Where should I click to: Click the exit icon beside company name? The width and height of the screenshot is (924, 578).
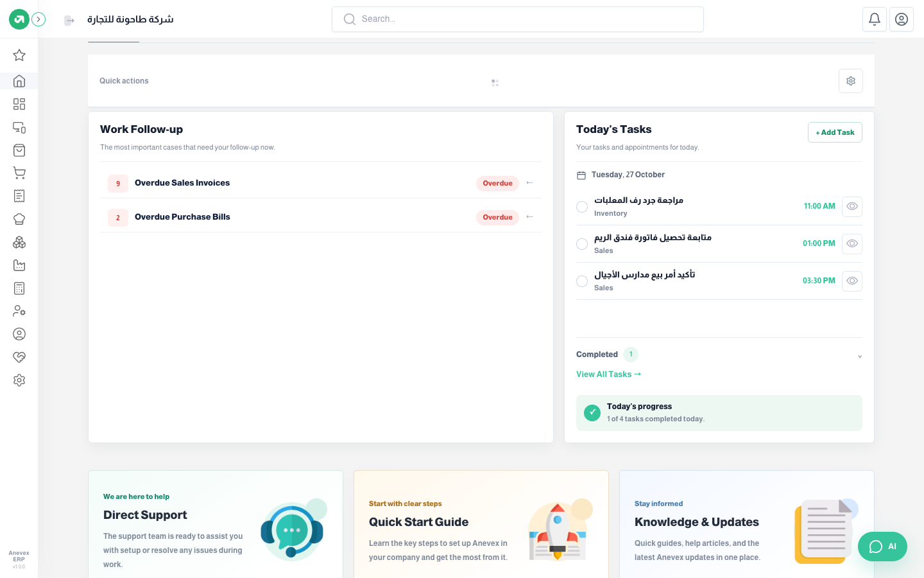(69, 21)
